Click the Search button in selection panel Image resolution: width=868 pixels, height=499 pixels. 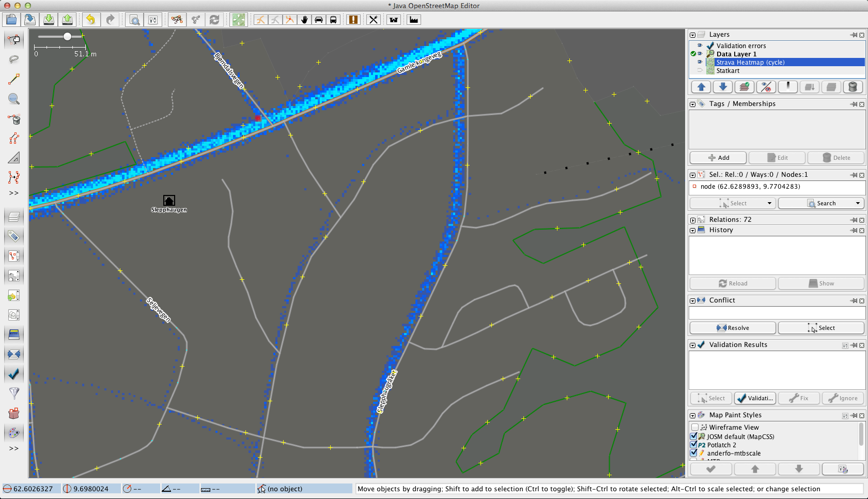click(821, 203)
